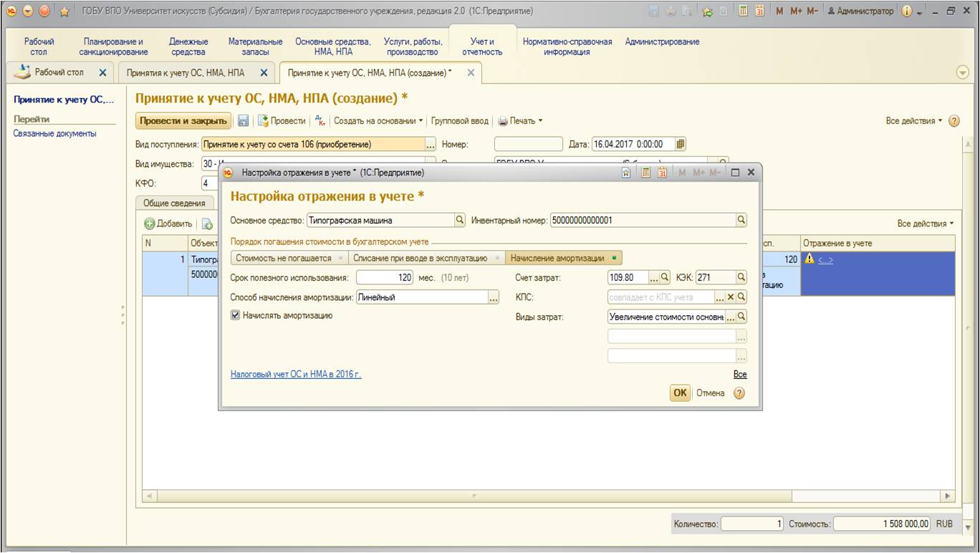Open date picker next to Дата field

tap(681, 144)
